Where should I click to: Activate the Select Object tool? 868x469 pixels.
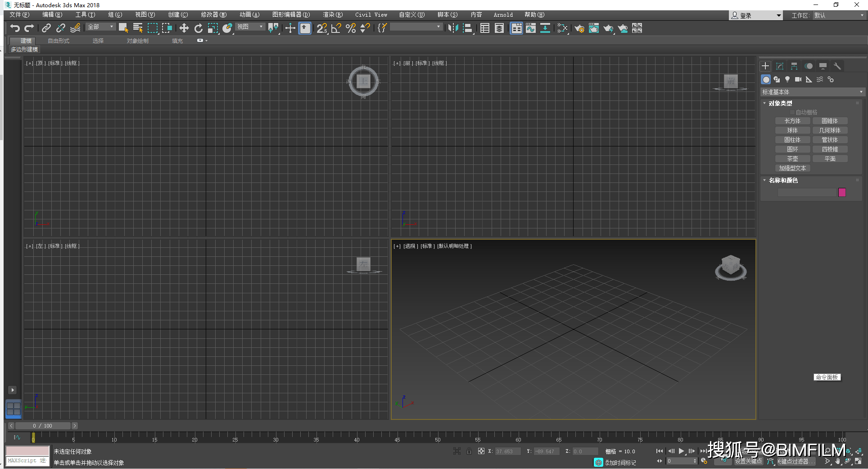123,28
